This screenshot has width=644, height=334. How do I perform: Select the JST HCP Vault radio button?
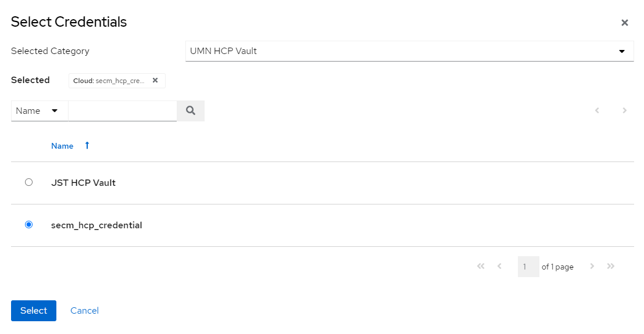point(29,182)
